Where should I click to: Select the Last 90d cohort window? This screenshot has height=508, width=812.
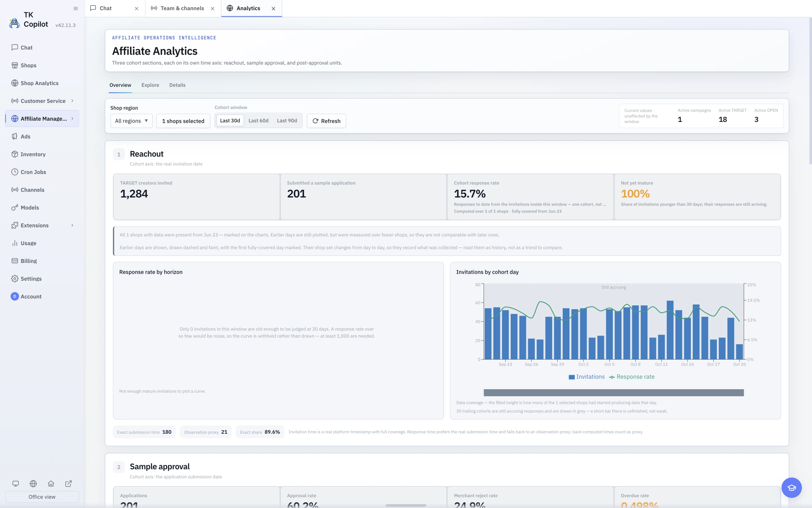coord(287,121)
